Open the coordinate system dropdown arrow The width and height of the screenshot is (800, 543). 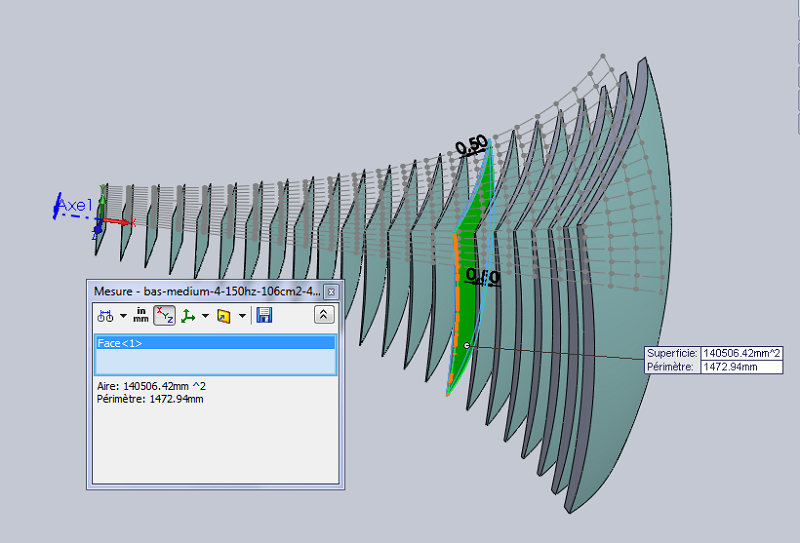(x=205, y=316)
